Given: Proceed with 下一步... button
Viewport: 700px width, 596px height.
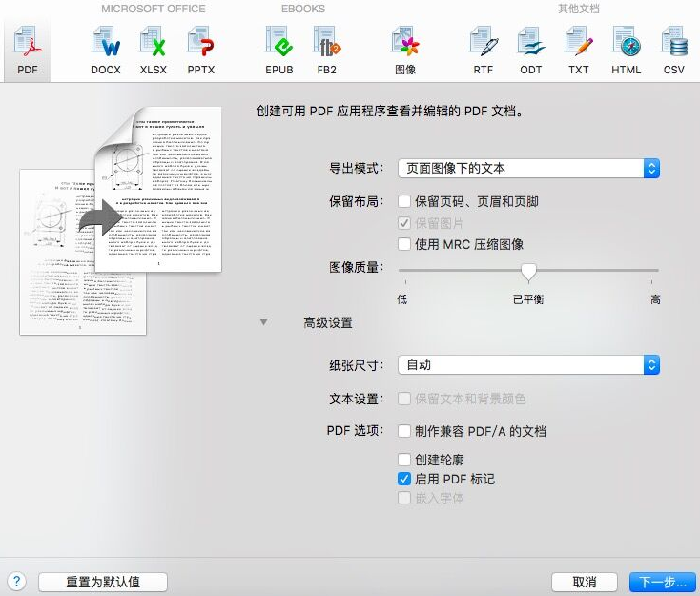Looking at the screenshot, I should pos(663,582).
